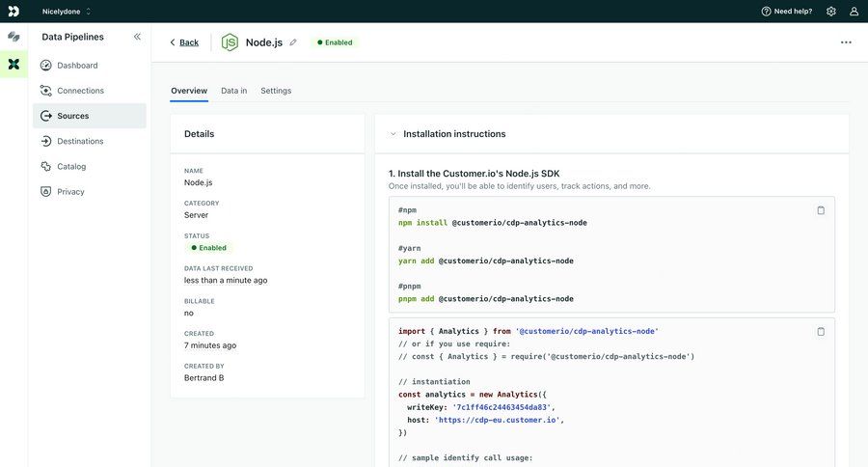Click the Sources icon in sidebar

pyautogui.click(x=46, y=116)
